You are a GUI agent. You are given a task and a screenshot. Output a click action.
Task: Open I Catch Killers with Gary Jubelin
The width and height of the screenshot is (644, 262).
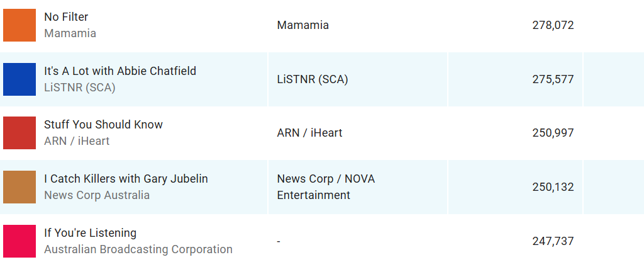click(126, 179)
